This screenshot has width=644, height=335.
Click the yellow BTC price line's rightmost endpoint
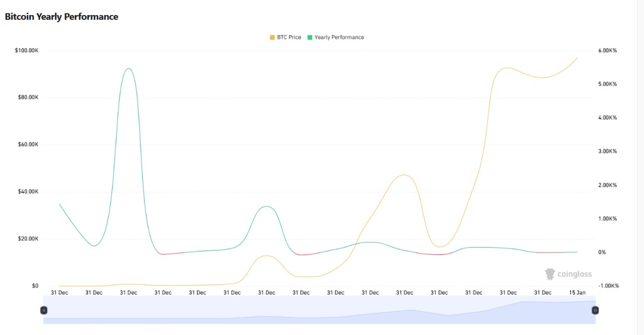pyautogui.click(x=577, y=57)
